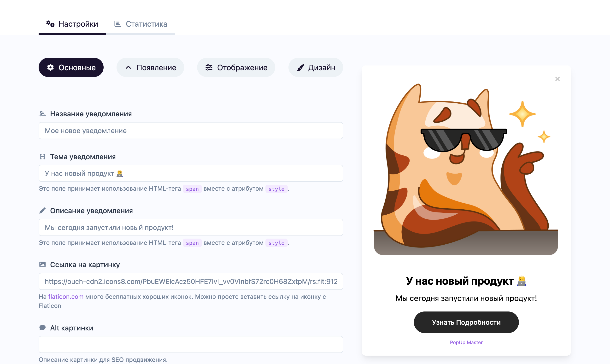Click the gears icon on Настройки tab
The width and height of the screenshot is (610, 364).
point(50,24)
